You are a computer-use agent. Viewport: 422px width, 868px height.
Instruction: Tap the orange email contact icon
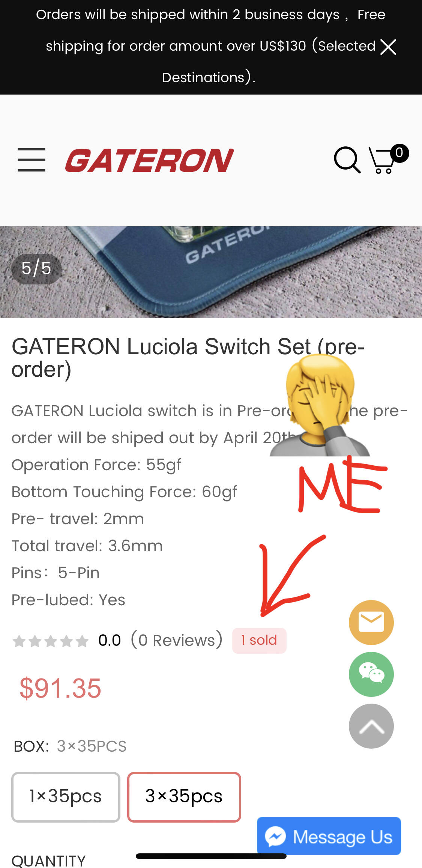(x=371, y=622)
